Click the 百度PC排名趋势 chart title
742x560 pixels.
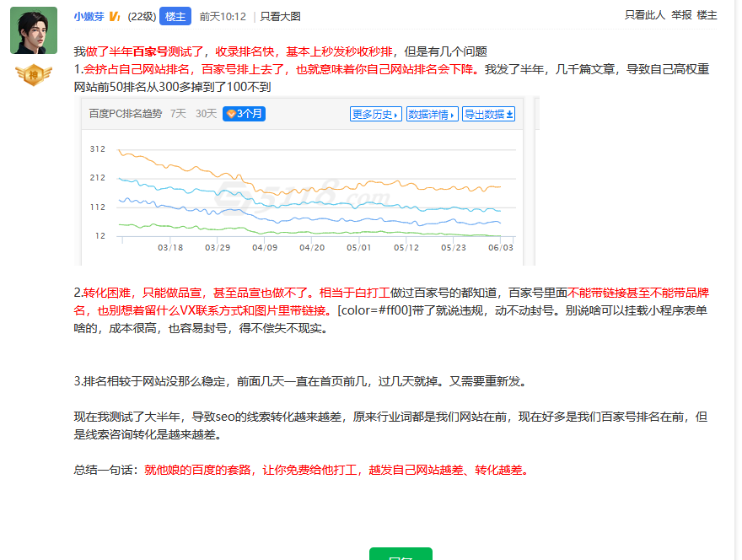(x=126, y=114)
